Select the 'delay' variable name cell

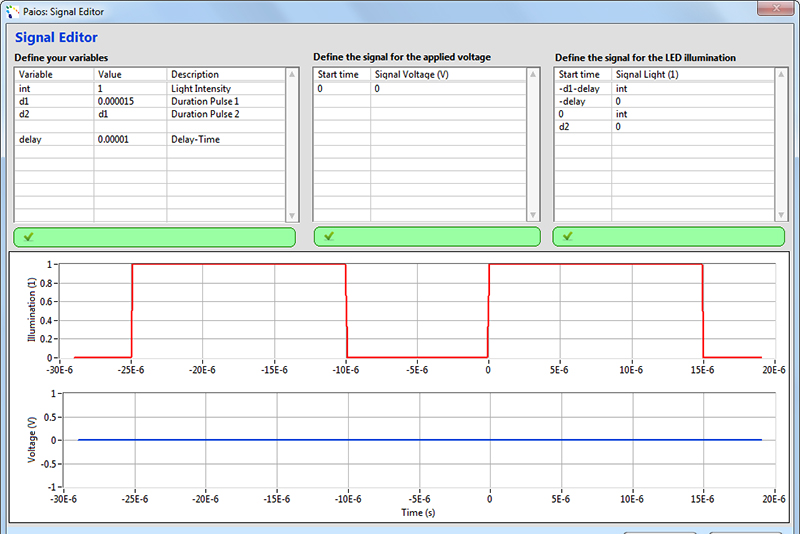pos(55,139)
